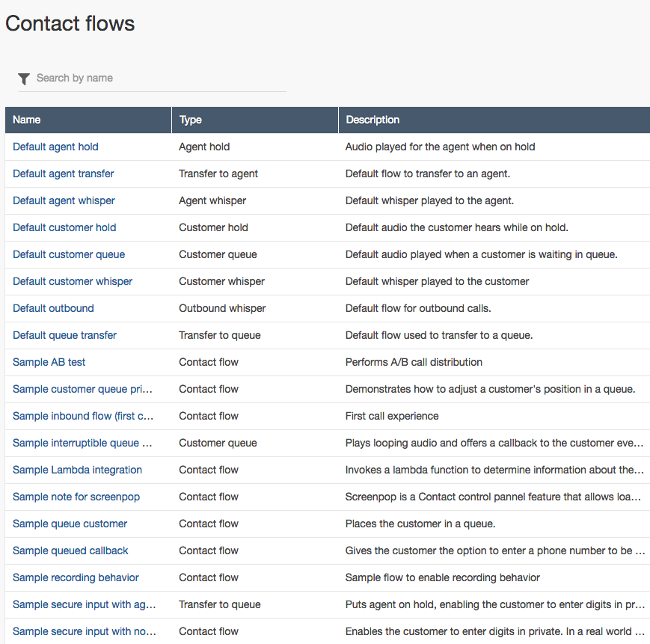650x644 pixels.
Task: Open Default agent hold flow
Action: [x=55, y=147]
